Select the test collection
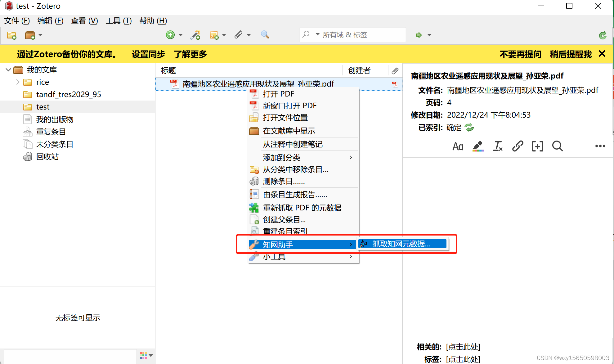Viewport: 614px width, 364px height. [43, 107]
